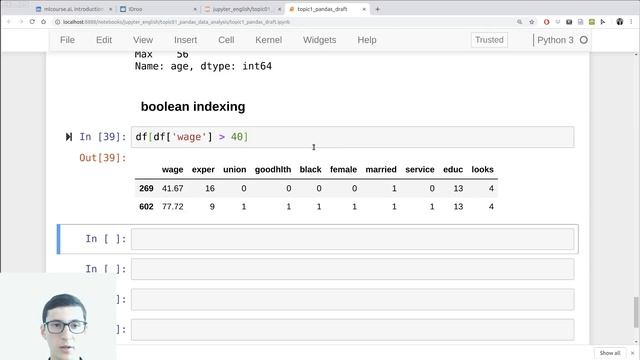This screenshot has height=360, width=640.
Task: Click the site information icon
Action: coord(58,22)
